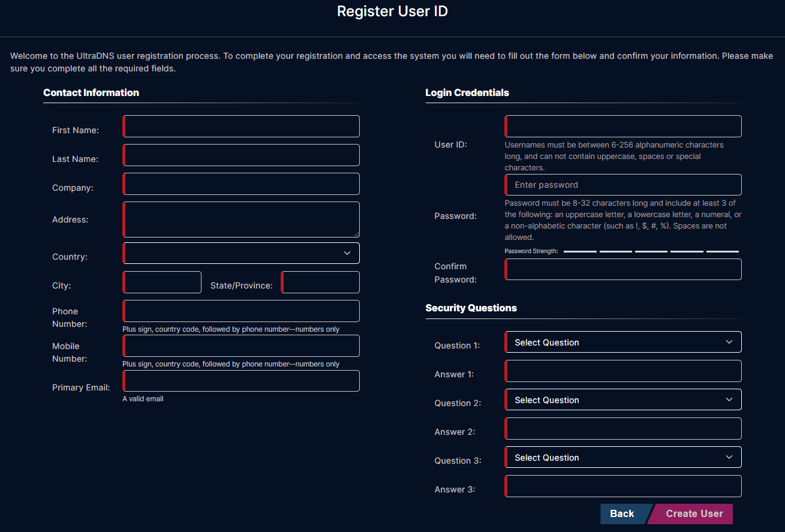The width and height of the screenshot is (785, 532).
Task: Focus the Last Name text box
Action: 241,155
